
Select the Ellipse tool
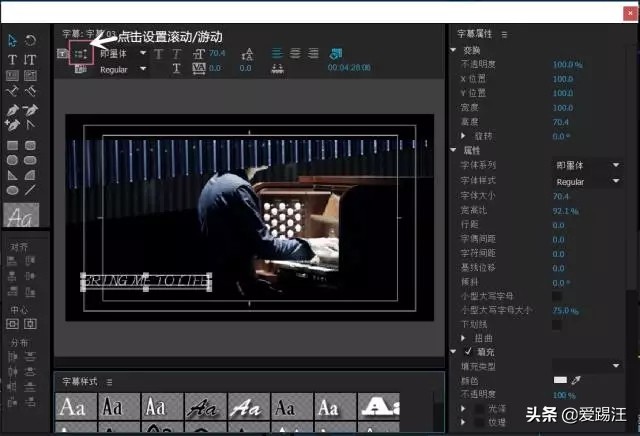tap(12, 190)
